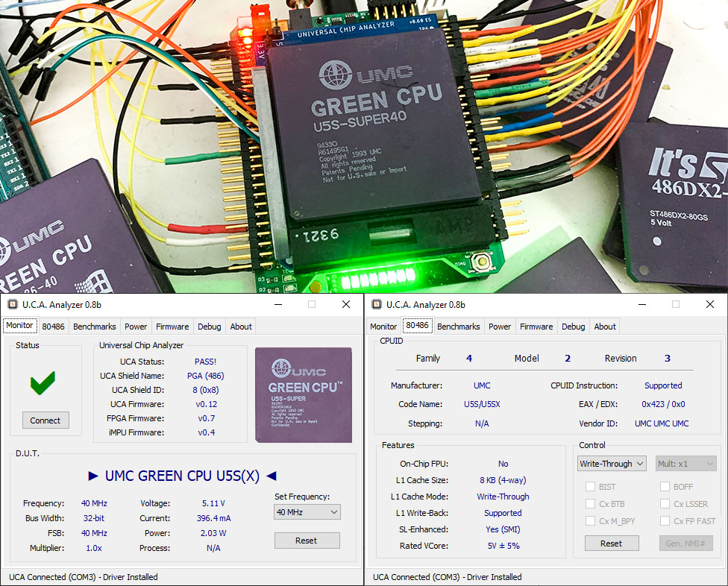728x586 pixels.
Task: Toggle the Cx BTB checkbox
Action: coord(590,504)
